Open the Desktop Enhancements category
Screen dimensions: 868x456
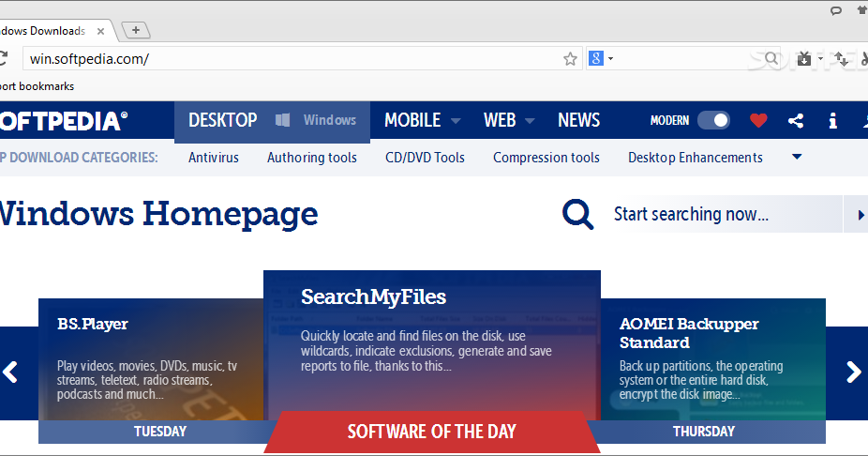[696, 158]
